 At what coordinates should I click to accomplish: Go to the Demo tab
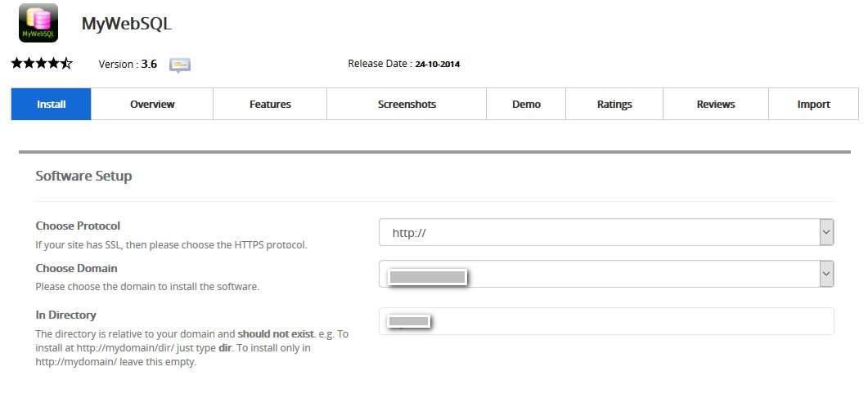click(x=527, y=104)
